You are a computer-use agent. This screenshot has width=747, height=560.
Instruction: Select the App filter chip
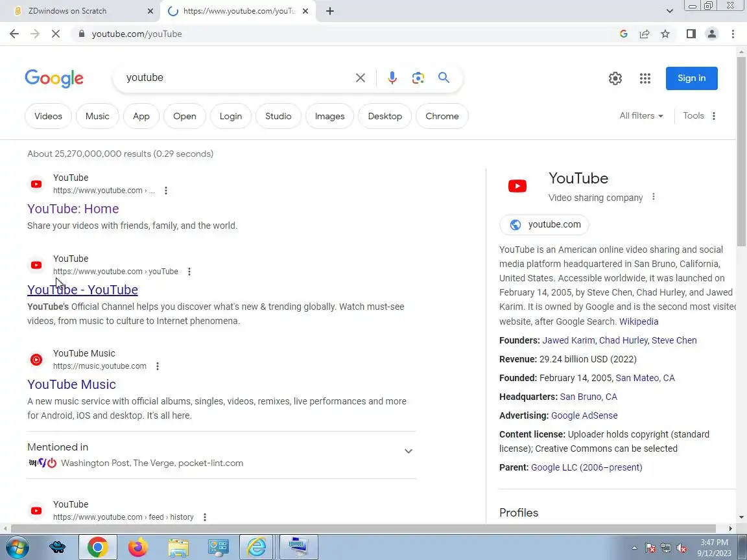pyautogui.click(x=141, y=116)
